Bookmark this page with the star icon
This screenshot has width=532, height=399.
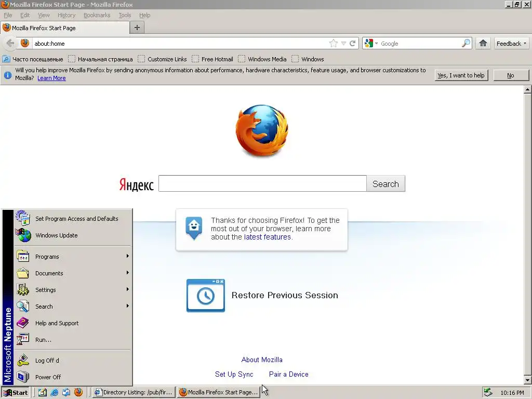(x=334, y=44)
